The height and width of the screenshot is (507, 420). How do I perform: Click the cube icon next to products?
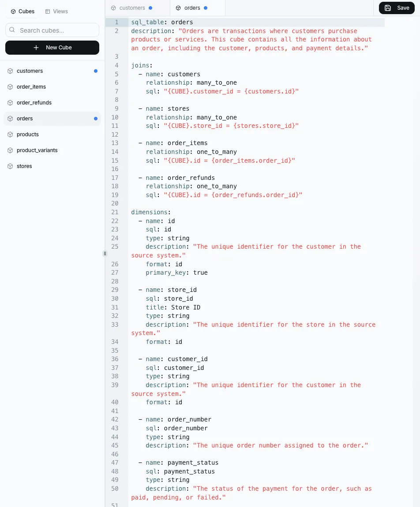[10, 134]
